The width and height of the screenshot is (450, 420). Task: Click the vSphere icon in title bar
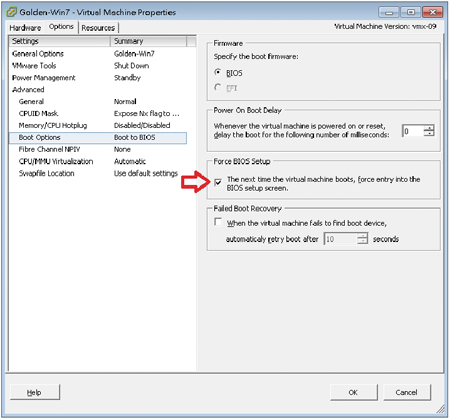11,12
